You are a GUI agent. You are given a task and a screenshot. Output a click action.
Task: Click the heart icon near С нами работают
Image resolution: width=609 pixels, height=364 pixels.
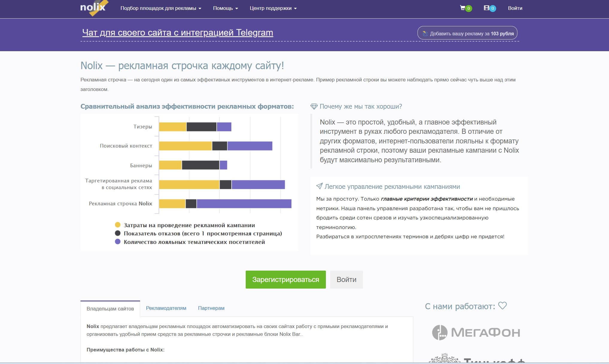coord(502,306)
